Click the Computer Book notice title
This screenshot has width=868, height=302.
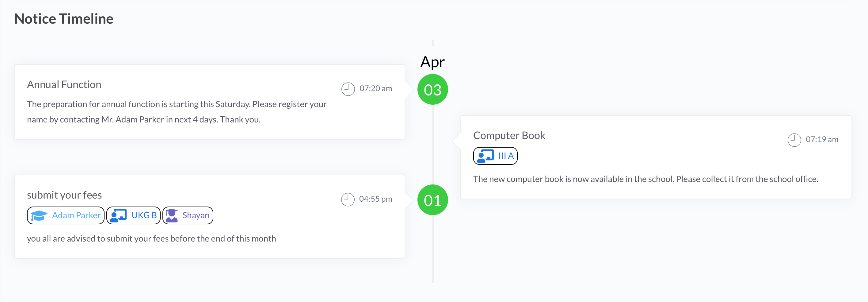click(509, 135)
